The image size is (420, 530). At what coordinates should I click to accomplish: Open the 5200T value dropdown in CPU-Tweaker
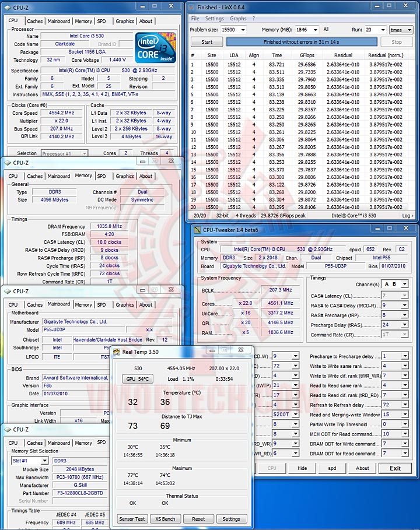tap(296, 415)
